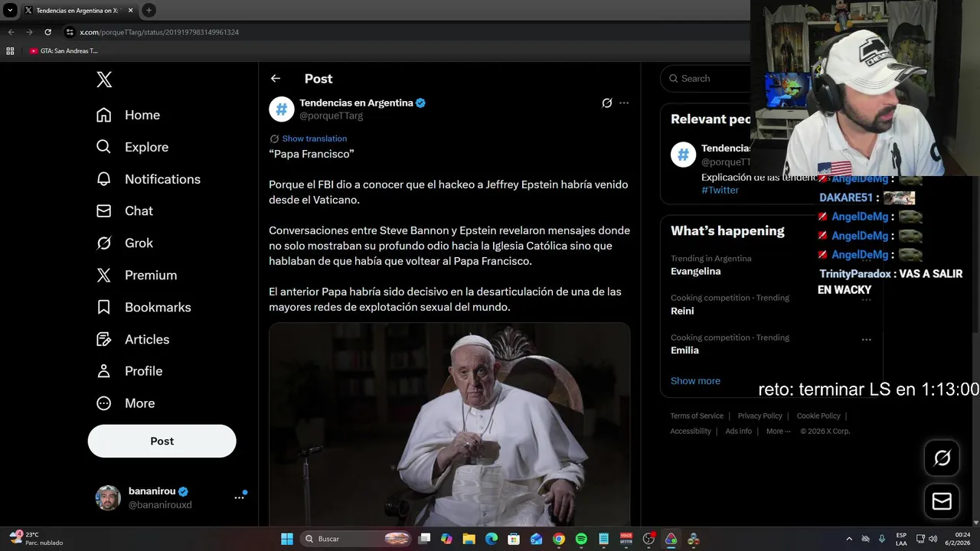Click ESP LAA language indicator
Image resolution: width=980 pixels, height=551 pixels.
901,539
